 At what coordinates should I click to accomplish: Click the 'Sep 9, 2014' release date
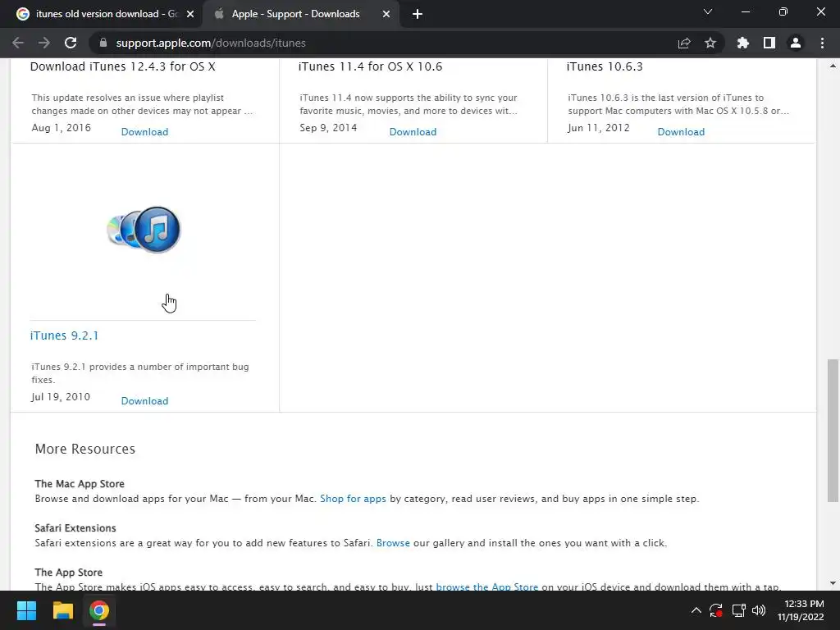pos(328,127)
